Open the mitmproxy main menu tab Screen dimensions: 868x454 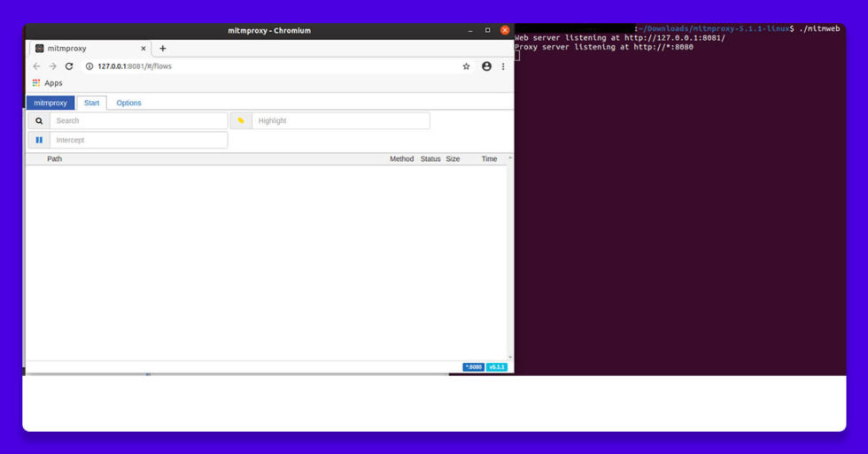[x=50, y=103]
